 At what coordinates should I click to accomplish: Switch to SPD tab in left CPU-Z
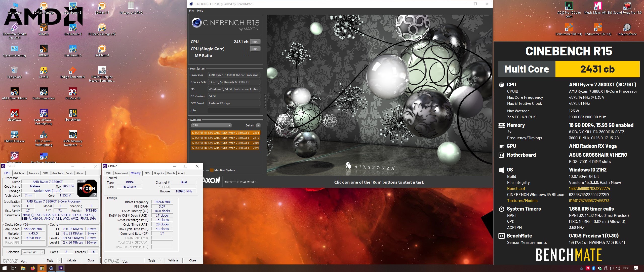46,173
